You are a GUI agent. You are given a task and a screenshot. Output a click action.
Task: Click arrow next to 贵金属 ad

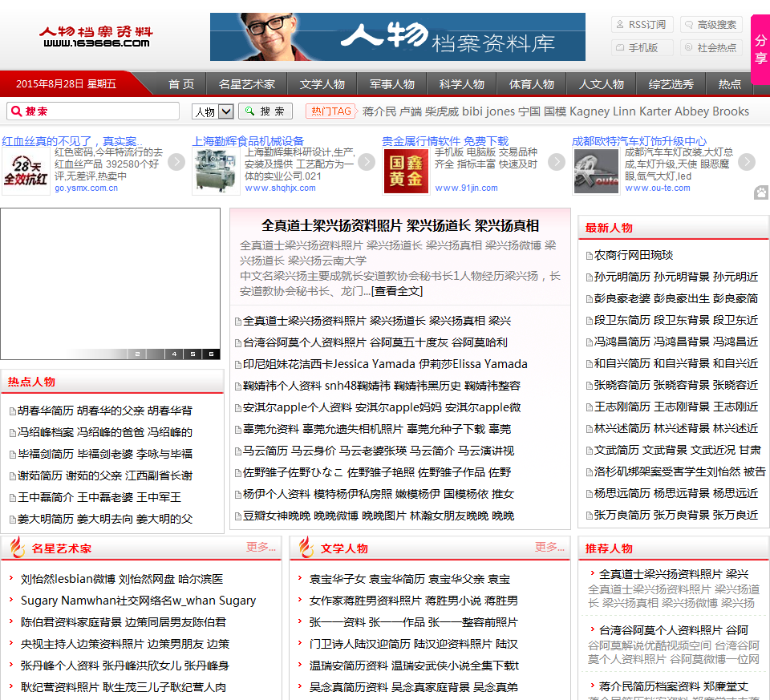click(x=557, y=162)
